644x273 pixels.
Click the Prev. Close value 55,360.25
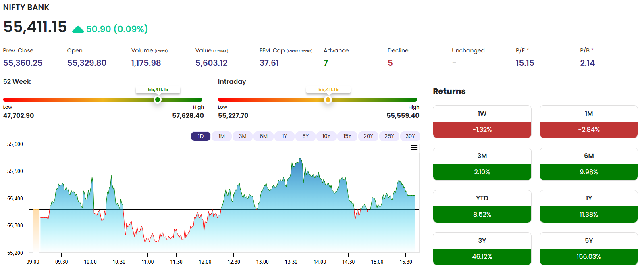click(x=23, y=63)
